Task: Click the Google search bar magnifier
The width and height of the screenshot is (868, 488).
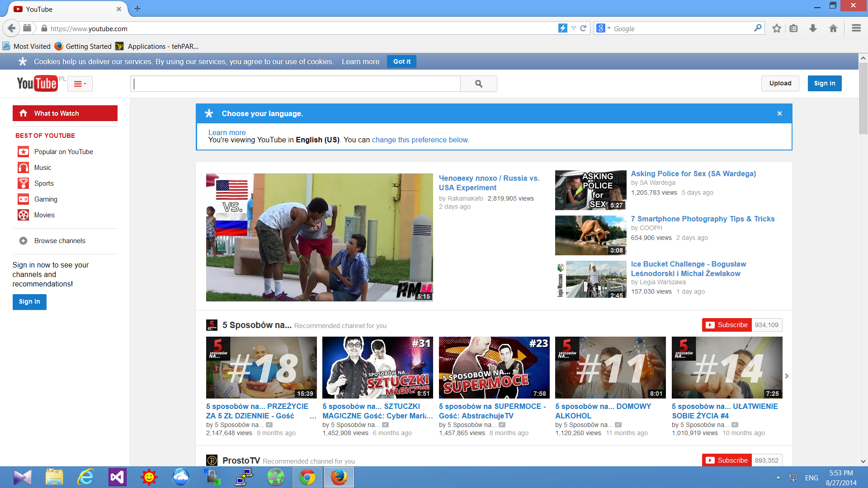Action: pos(758,28)
